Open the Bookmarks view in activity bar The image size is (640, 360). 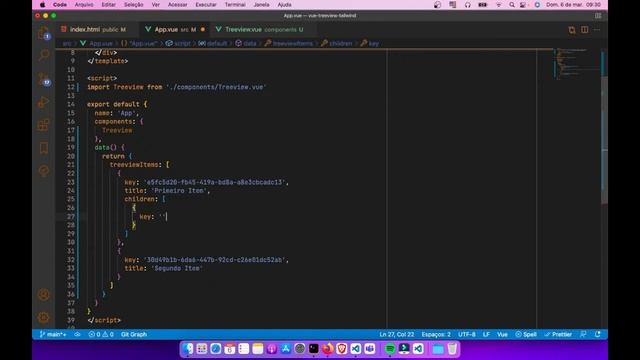click(44, 148)
